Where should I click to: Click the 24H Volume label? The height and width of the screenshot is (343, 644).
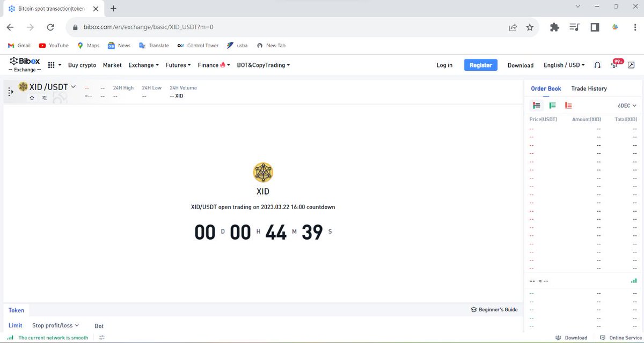pos(183,88)
